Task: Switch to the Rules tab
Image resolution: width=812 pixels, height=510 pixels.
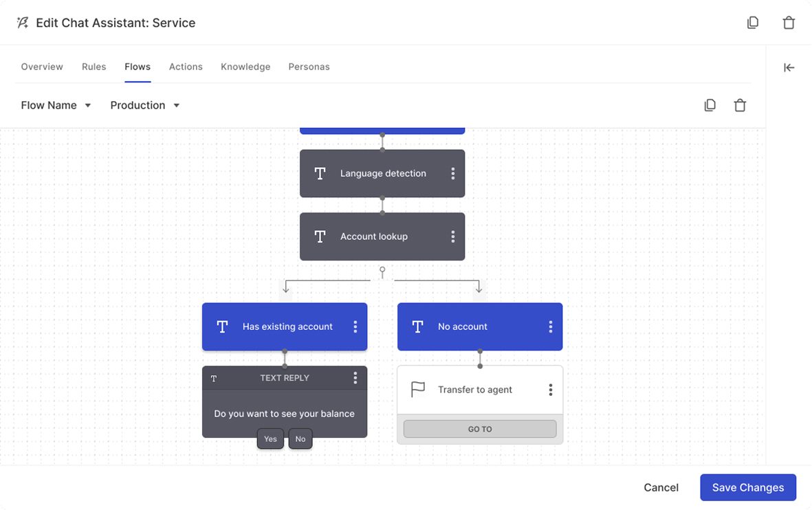Action: (94, 67)
